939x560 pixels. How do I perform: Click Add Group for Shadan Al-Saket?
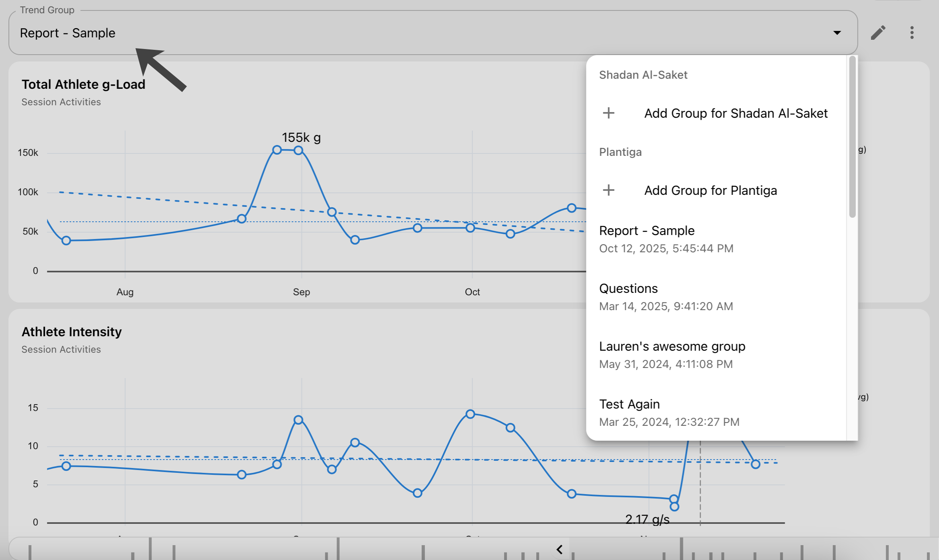point(736,113)
